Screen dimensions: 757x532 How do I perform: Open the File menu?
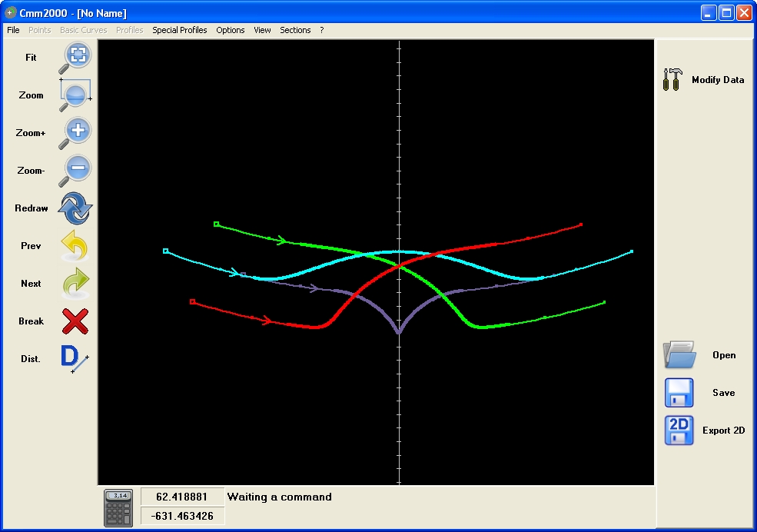(x=14, y=30)
